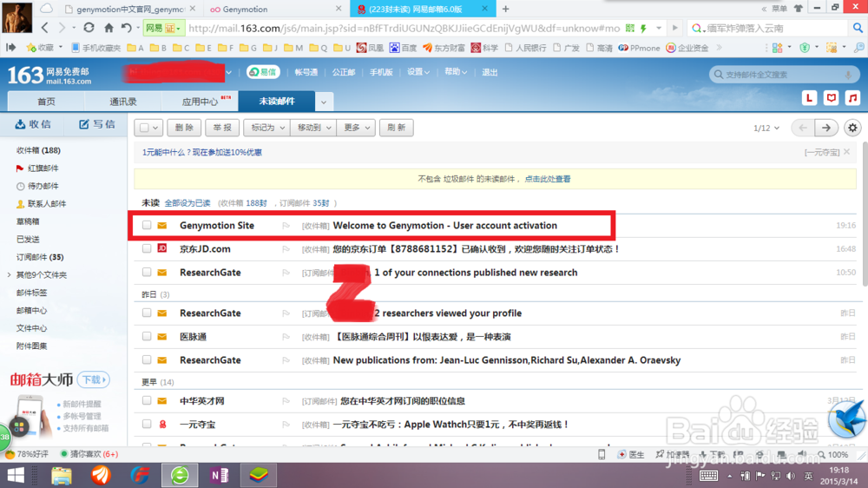This screenshot has width=868, height=488.
Task: Switch to the 应用中心 tab
Action: pos(200,102)
